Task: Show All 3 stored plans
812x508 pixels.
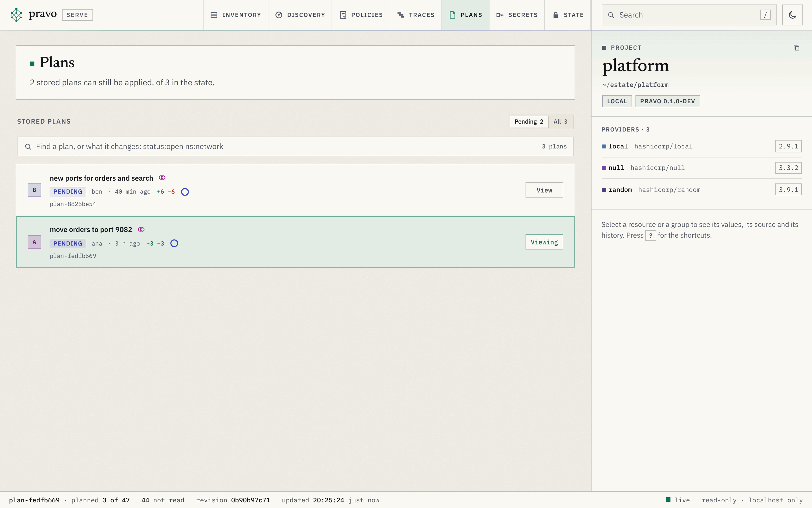Action: pyautogui.click(x=560, y=122)
